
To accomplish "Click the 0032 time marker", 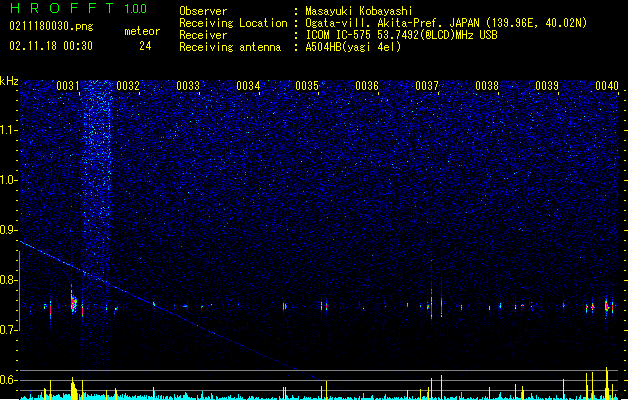I will pos(128,86).
